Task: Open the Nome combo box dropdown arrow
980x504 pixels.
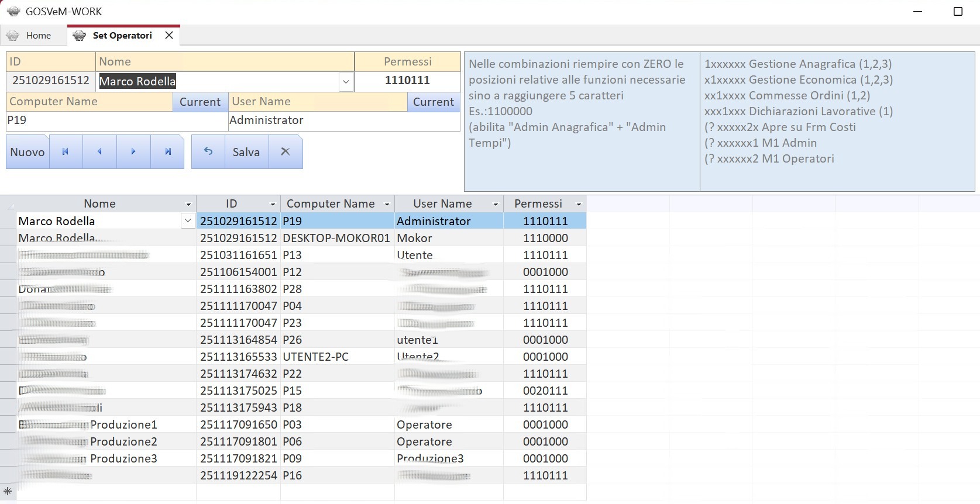Action: point(346,81)
